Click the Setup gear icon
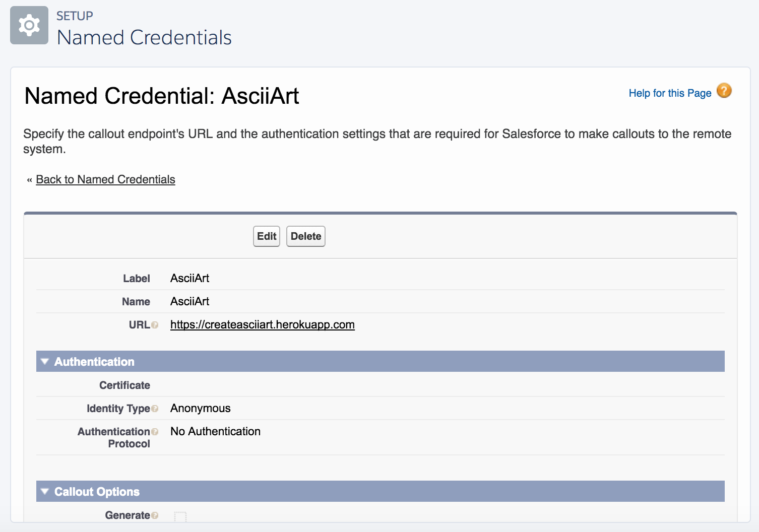Image resolution: width=759 pixels, height=532 pixels. [x=29, y=25]
